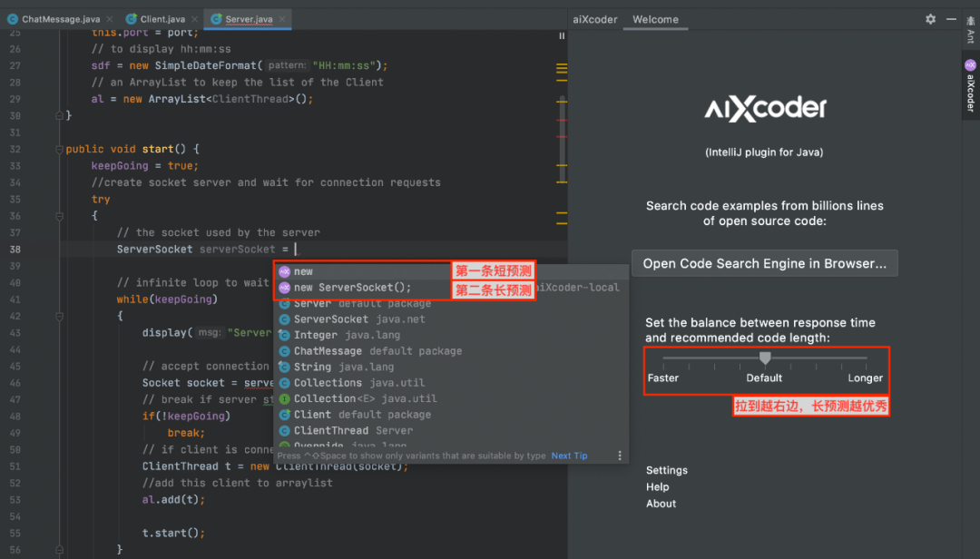Close the ChatMessage.java tab

110,19
